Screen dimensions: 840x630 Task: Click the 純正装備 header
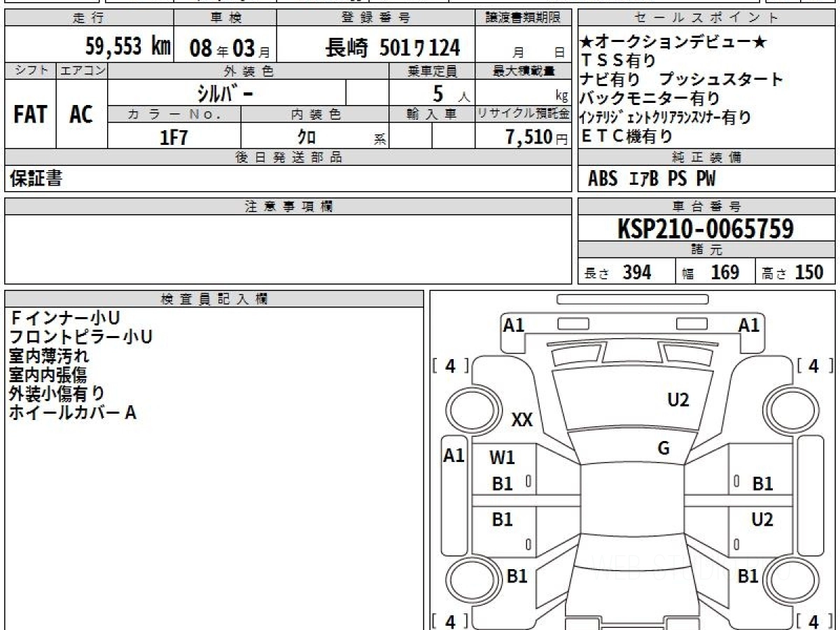pos(707,157)
